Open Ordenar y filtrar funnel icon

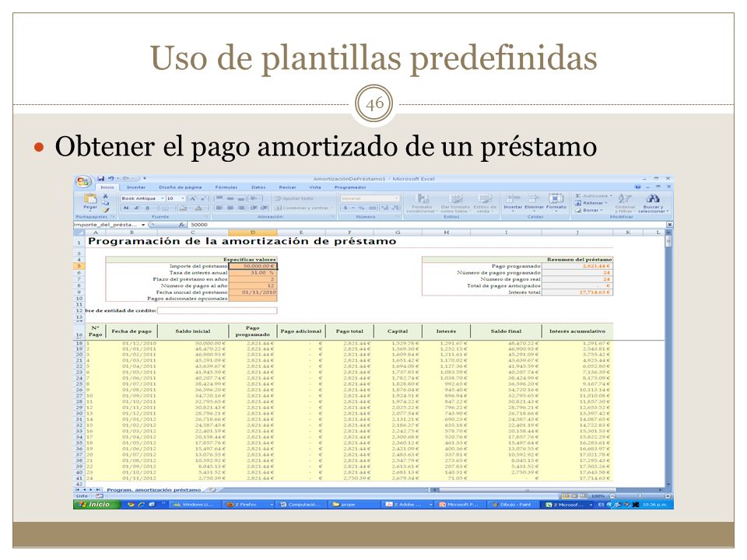pos(625,202)
